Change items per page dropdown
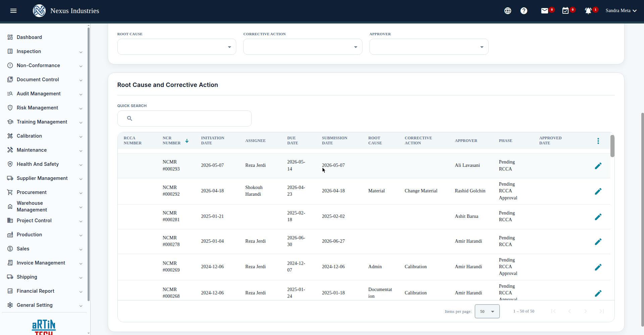 487,312
